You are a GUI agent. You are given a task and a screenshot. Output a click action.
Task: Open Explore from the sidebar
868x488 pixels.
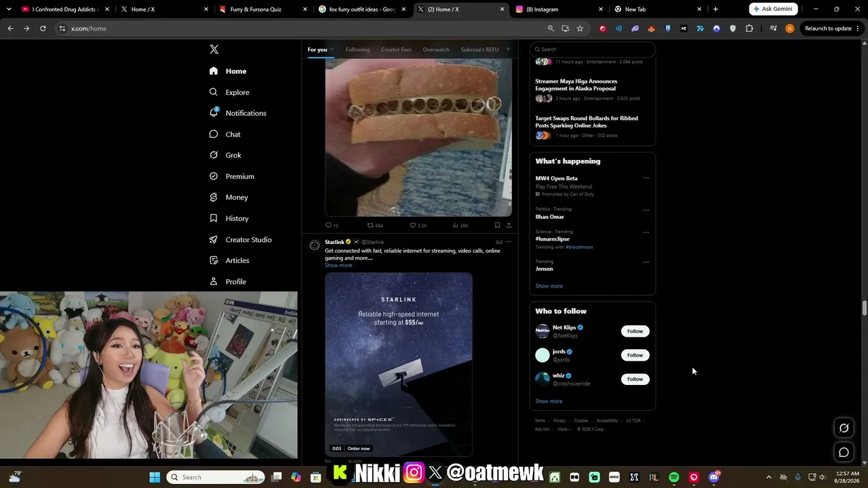(x=230, y=92)
